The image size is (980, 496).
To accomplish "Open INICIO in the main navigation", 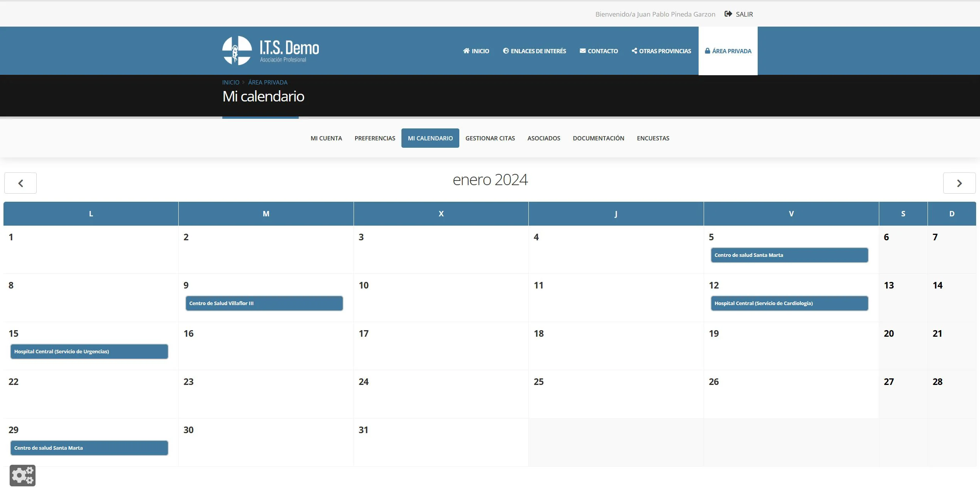I will [x=476, y=51].
